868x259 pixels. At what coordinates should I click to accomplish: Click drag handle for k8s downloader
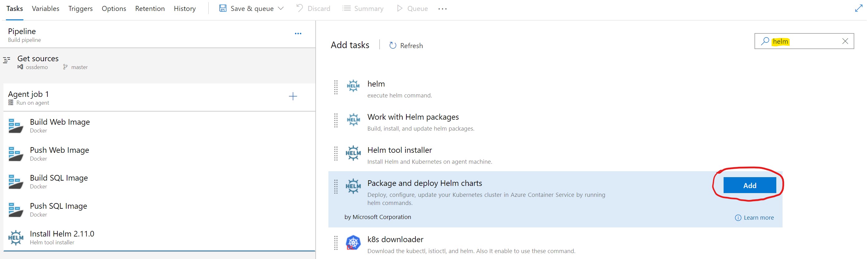coord(336,243)
